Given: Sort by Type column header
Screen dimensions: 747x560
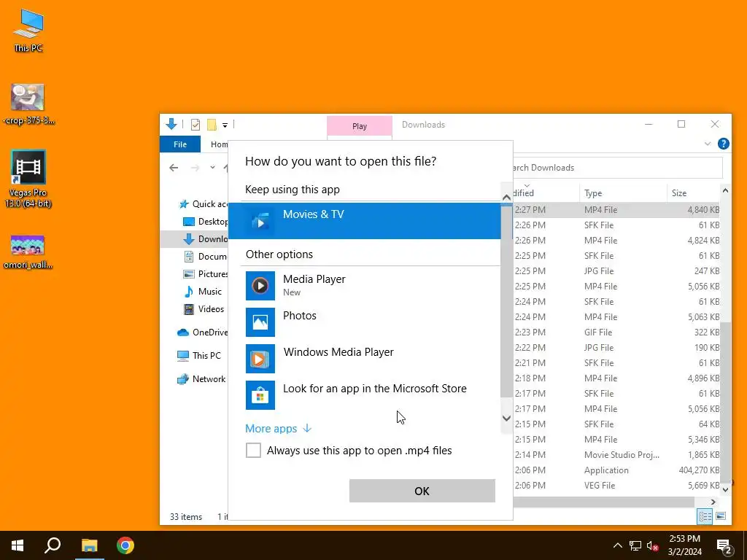Looking at the screenshot, I should point(623,192).
